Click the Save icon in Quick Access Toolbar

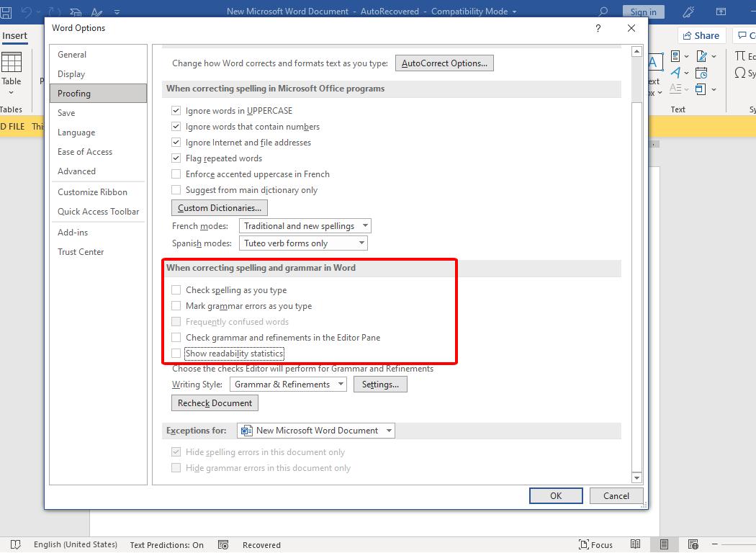tap(6, 12)
